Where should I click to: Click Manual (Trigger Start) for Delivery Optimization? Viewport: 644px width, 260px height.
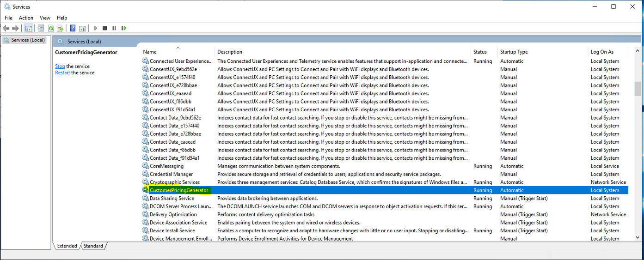tap(524, 215)
